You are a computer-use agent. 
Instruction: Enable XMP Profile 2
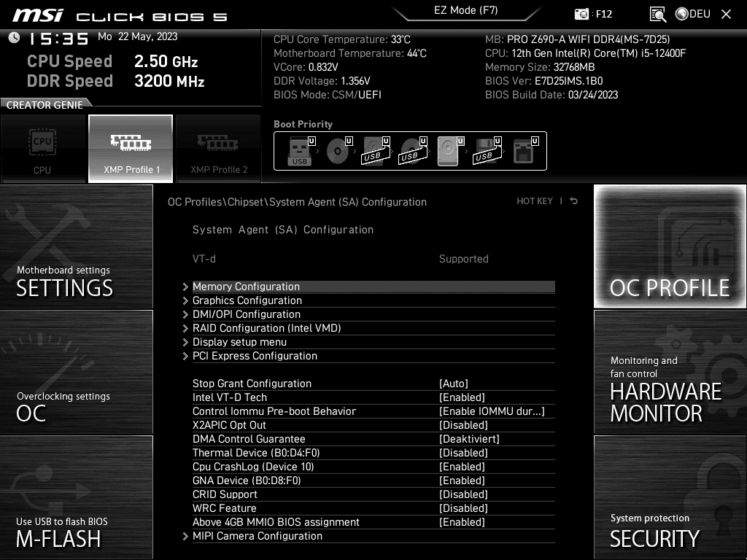pos(219,149)
